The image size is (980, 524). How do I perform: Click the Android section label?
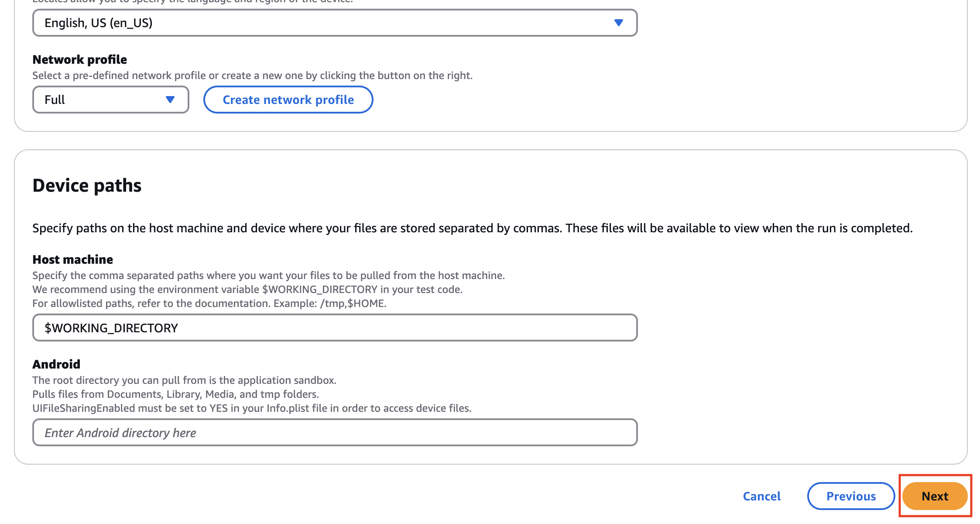tap(56, 364)
